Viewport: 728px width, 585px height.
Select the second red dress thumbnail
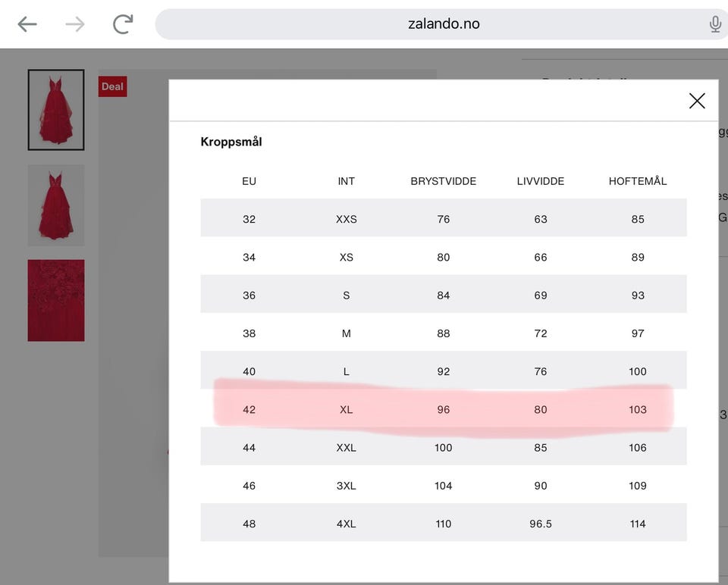(x=55, y=205)
